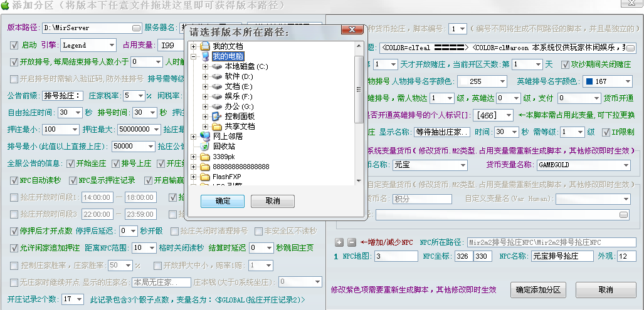Click the 确定添加分区 button
The image size is (644, 310).
[539, 290]
